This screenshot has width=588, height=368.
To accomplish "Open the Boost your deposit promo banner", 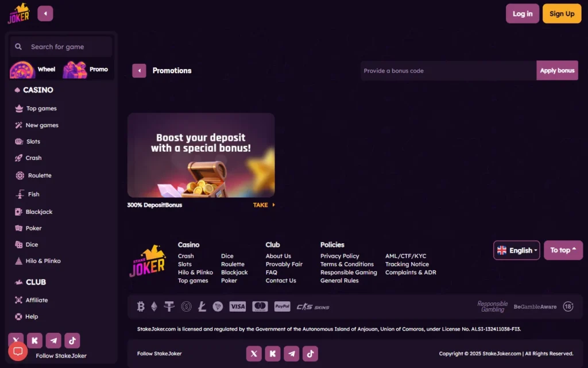I will [201, 155].
